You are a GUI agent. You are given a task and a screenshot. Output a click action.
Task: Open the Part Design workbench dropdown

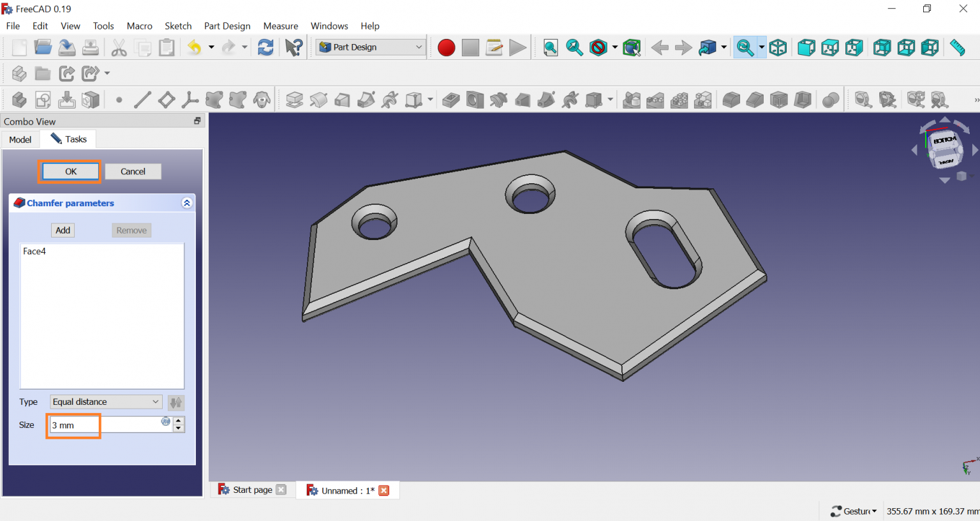(x=371, y=47)
